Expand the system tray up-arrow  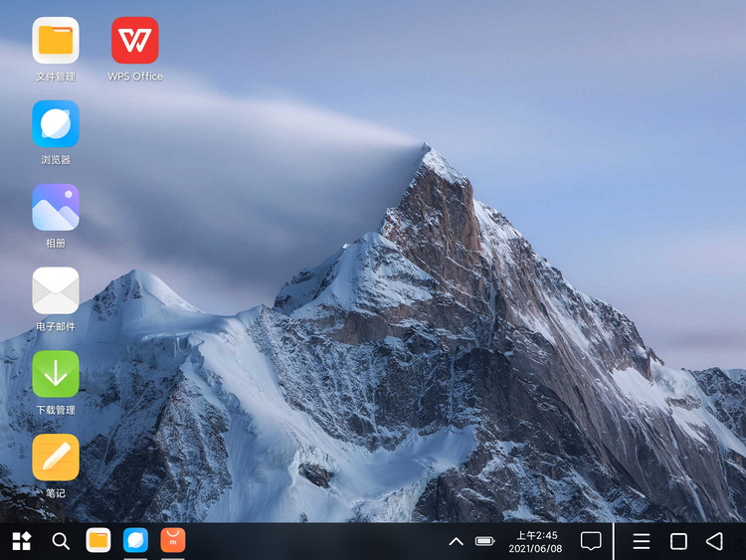456,541
